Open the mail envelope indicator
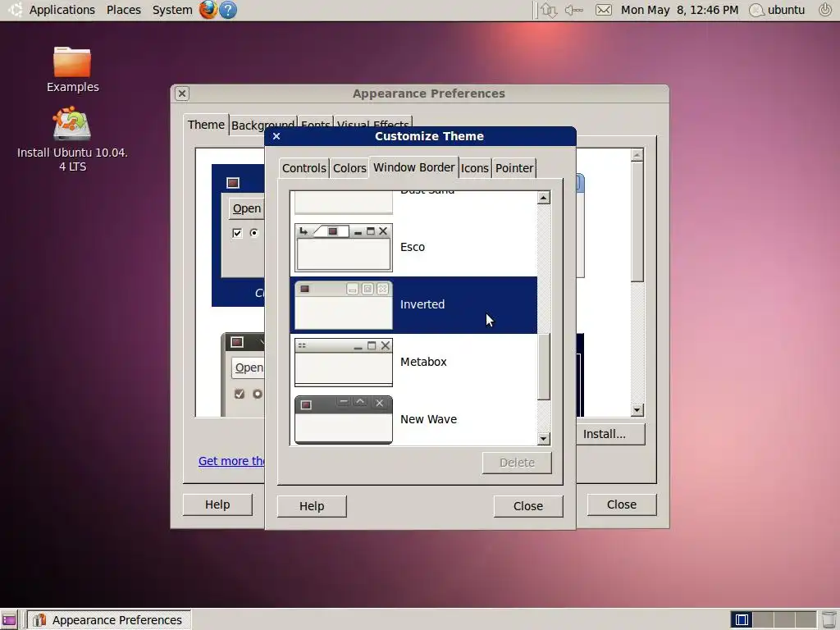Image resolution: width=840 pixels, height=630 pixels. pos(604,10)
